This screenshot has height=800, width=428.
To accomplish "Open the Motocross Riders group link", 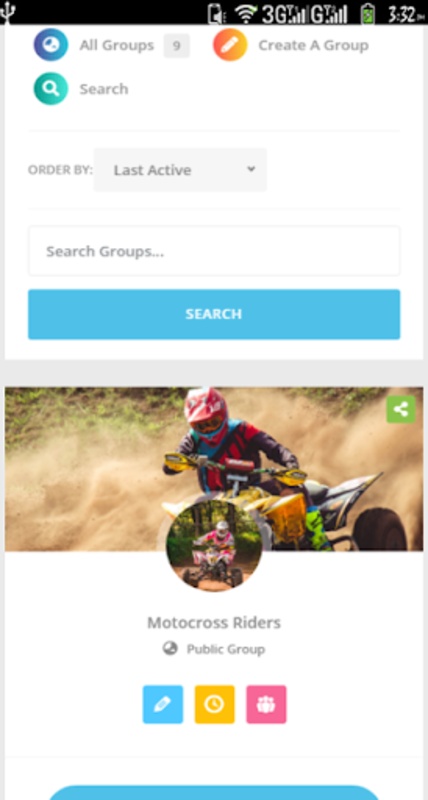I will pos(214,623).
